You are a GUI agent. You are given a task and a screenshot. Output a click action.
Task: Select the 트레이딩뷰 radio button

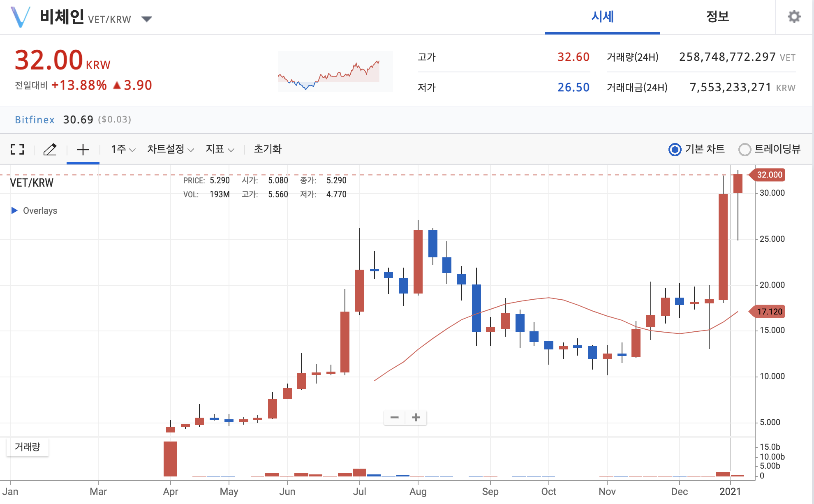pyautogui.click(x=745, y=149)
